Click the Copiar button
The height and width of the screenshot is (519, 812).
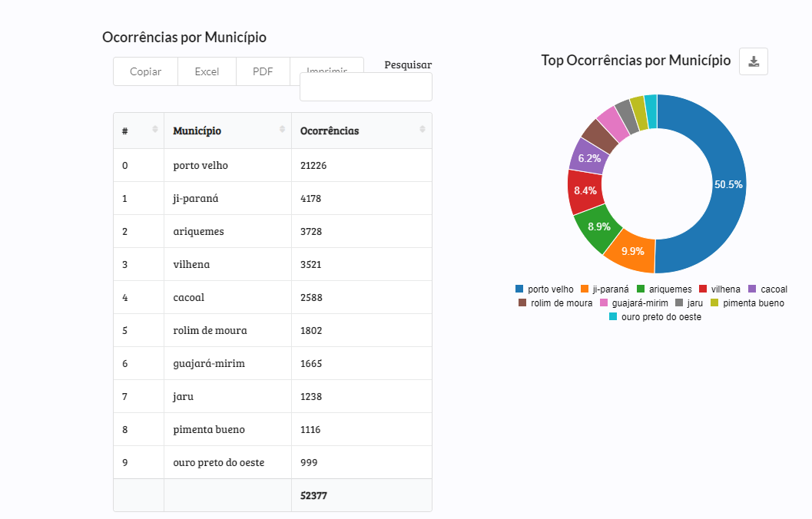145,71
